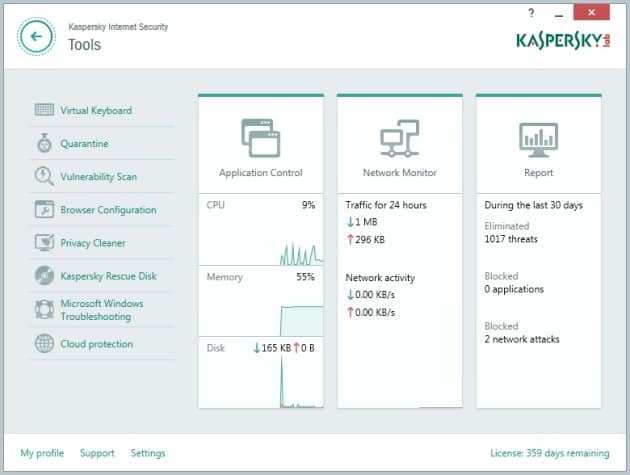Start a Vulnerability Scan
Screen dimensions: 630x475
click(99, 177)
